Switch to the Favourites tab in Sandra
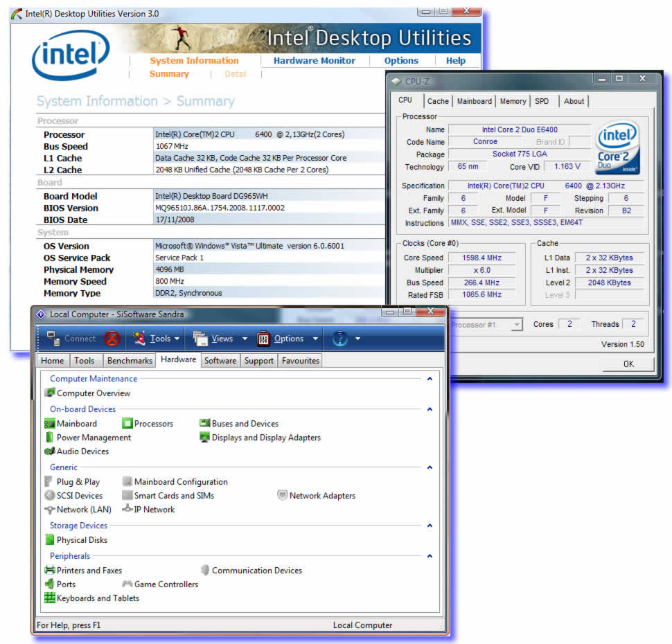 pos(301,360)
